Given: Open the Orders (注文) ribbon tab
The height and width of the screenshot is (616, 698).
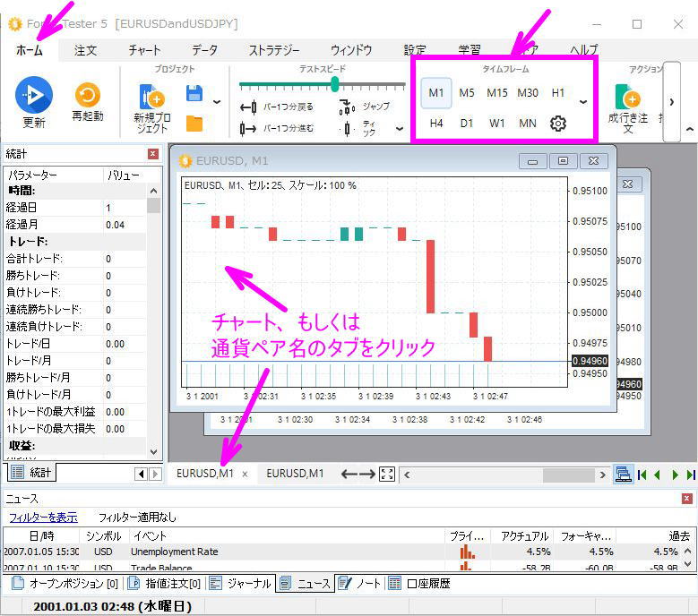Looking at the screenshot, I should (x=85, y=50).
